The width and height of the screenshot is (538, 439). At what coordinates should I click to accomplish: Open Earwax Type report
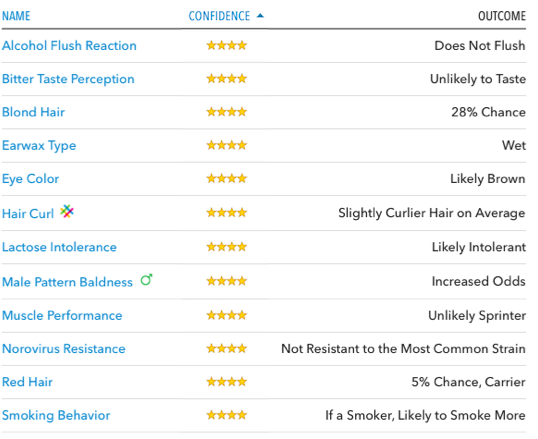[39, 146]
